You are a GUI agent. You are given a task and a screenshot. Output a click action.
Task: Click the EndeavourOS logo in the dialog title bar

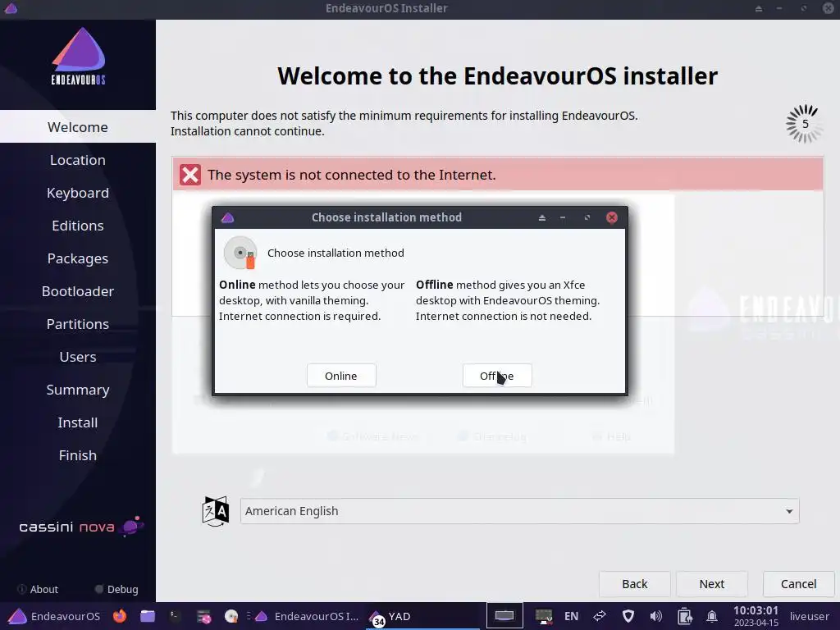tap(227, 217)
